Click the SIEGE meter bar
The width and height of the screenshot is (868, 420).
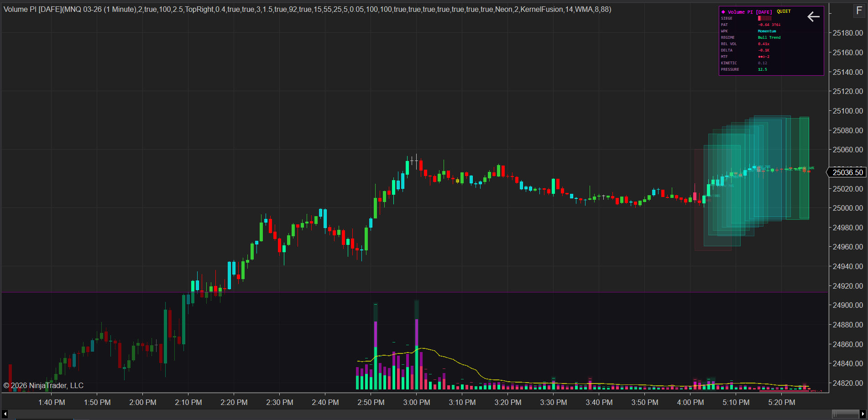pyautogui.click(x=765, y=18)
